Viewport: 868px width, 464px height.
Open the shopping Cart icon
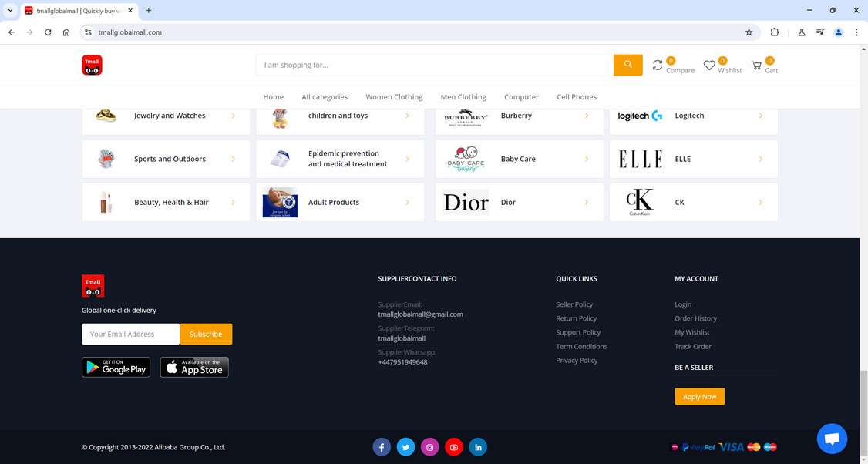click(756, 66)
